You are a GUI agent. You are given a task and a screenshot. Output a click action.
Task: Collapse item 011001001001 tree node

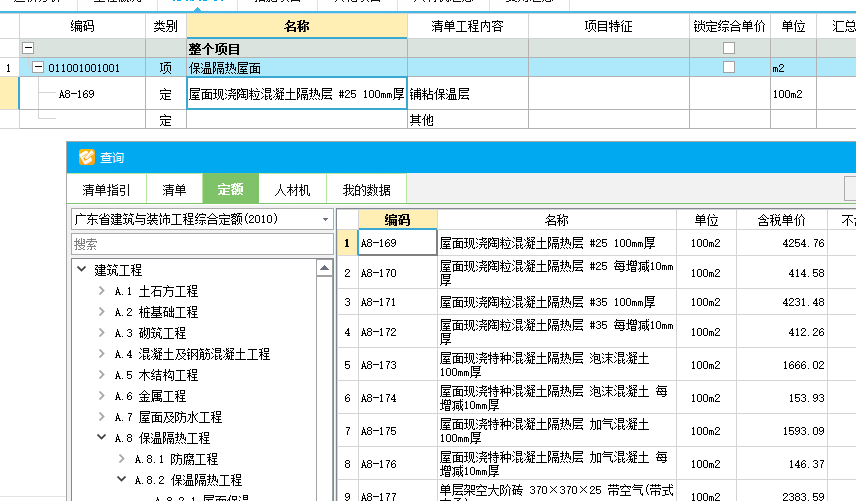coord(38,67)
